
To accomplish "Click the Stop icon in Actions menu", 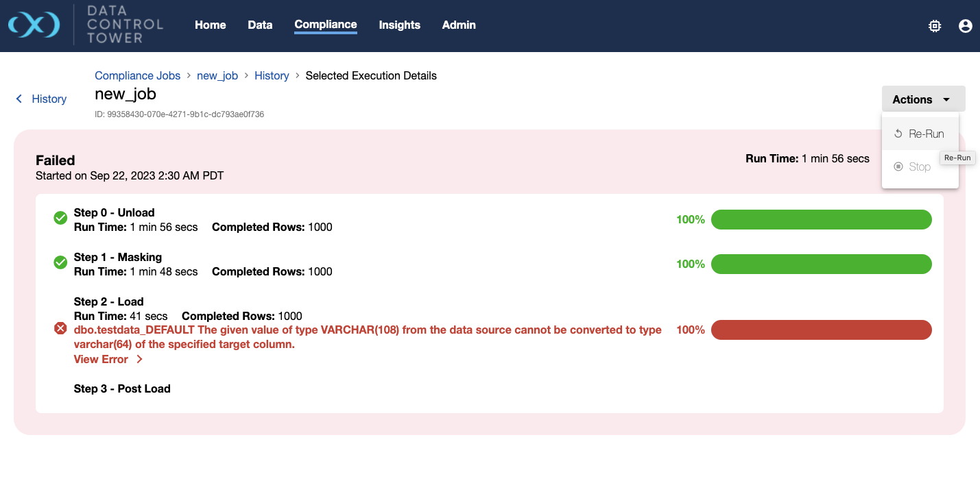I will coord(898,166).
